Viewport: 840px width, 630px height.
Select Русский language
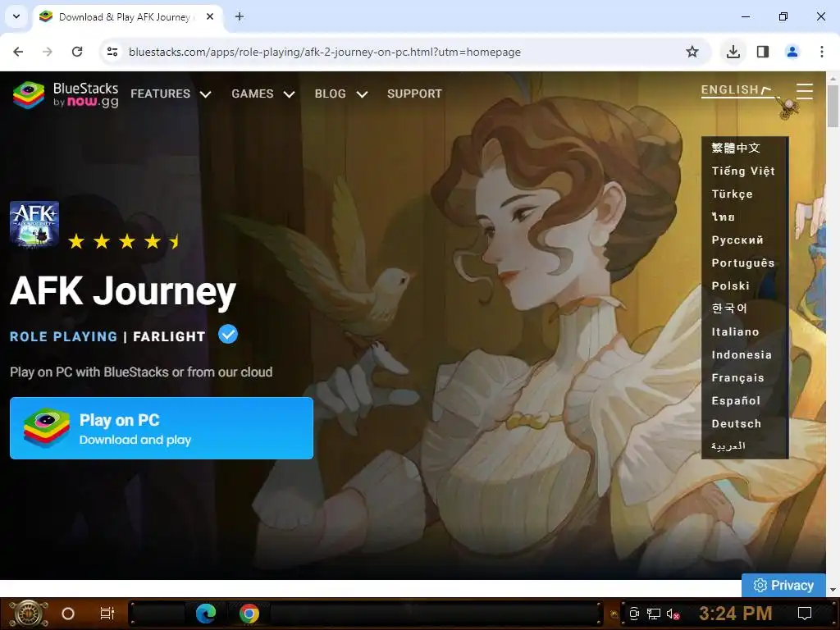pos(737,240)
